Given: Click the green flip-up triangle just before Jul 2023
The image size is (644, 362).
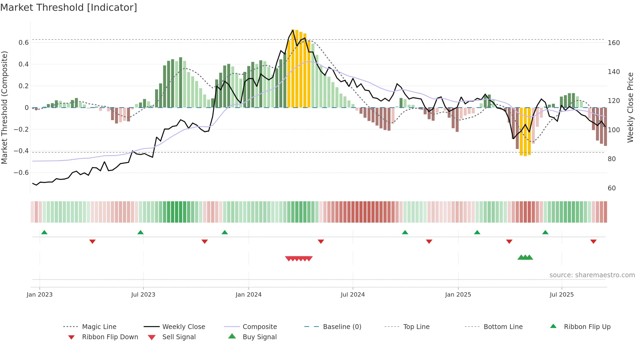Looking at the screenshot, I should point(140,232).
